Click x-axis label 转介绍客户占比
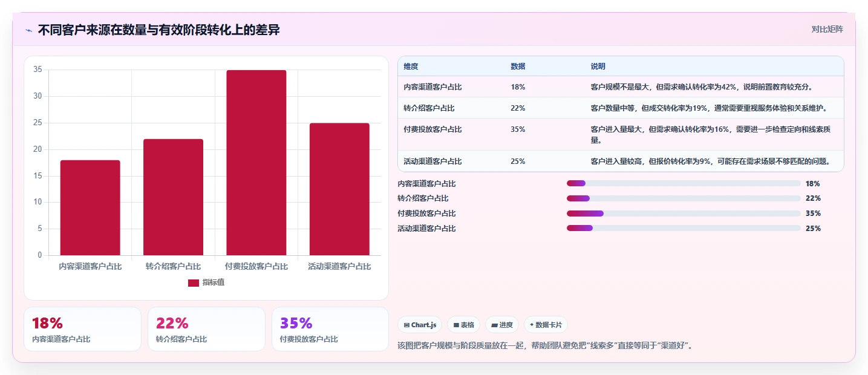Image resolution: width=868 pixels, height=375 pixels. pos(173,266)
